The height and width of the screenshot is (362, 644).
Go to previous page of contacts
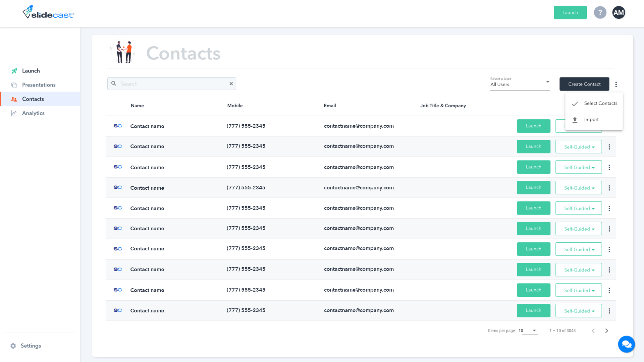tap(593, 330)
